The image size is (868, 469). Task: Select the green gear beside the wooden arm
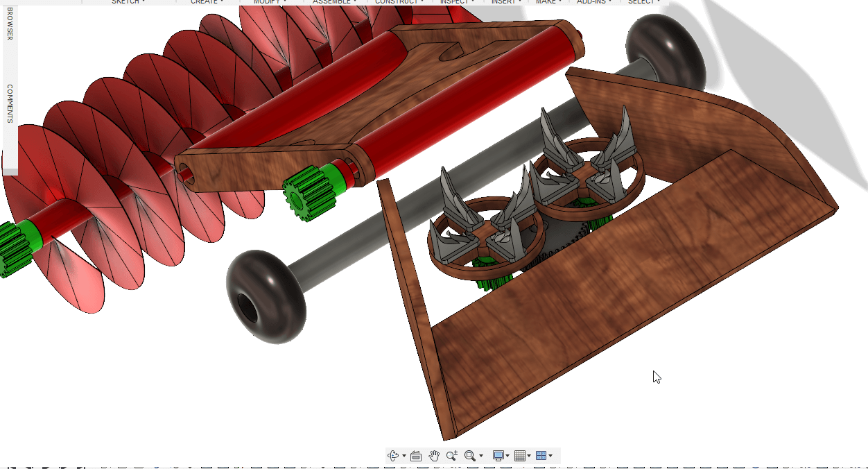(x=311, y=192)
